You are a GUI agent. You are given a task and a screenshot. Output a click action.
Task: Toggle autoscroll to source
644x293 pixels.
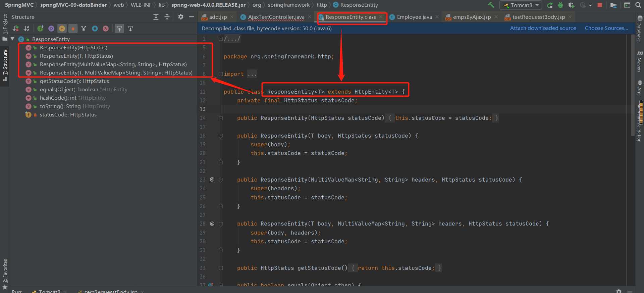(119, 29)
